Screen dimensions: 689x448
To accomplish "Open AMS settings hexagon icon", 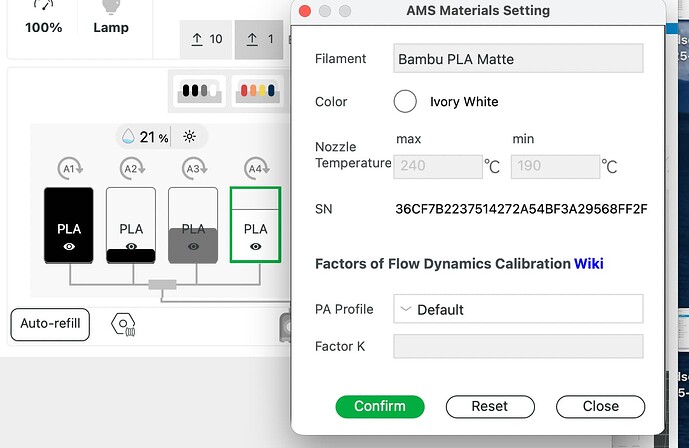I will point(123,325).
